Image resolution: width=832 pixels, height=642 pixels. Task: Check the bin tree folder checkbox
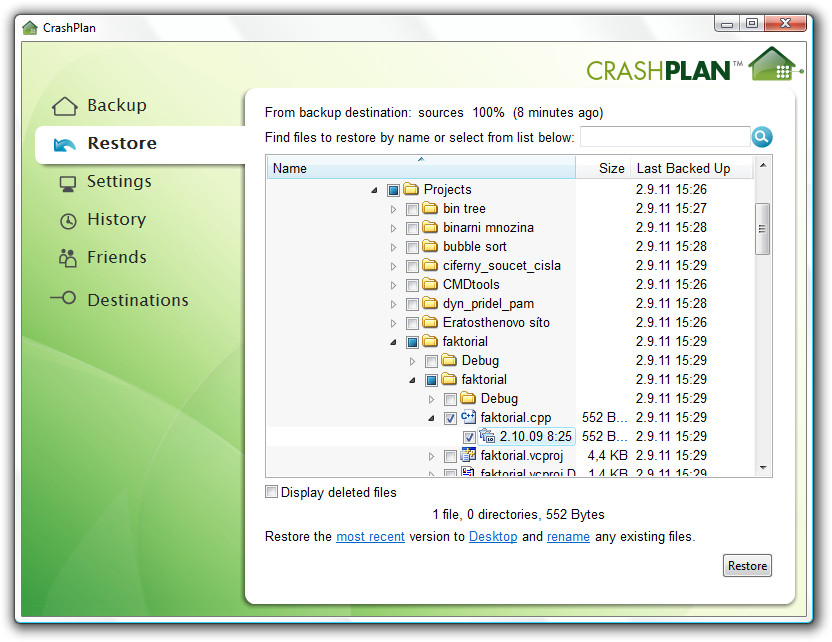pos(412,209)
